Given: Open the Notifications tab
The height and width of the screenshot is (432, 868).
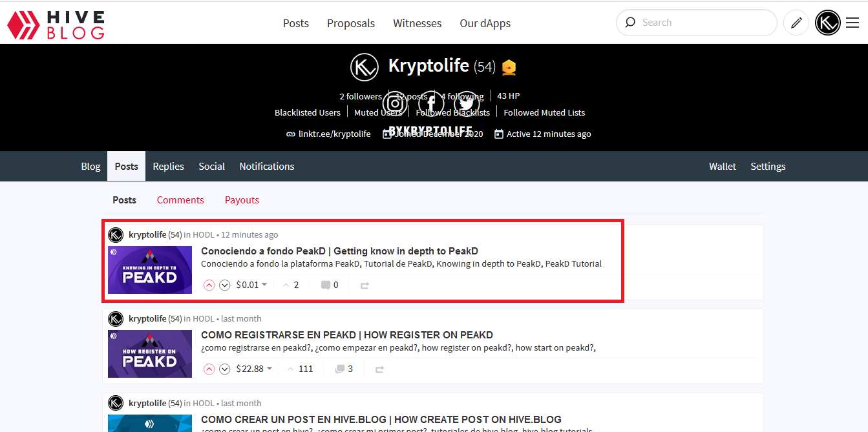Looking at the screenshot, I should (x=267, y=166).
